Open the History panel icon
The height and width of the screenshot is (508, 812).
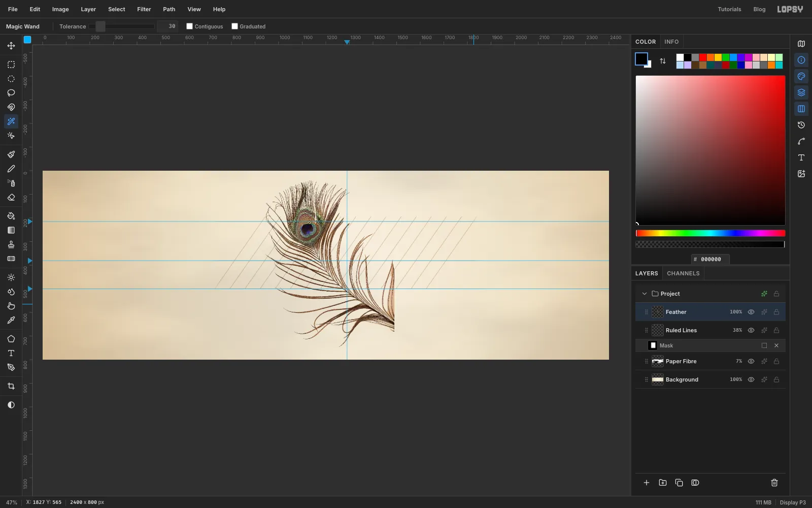[801, 125]
